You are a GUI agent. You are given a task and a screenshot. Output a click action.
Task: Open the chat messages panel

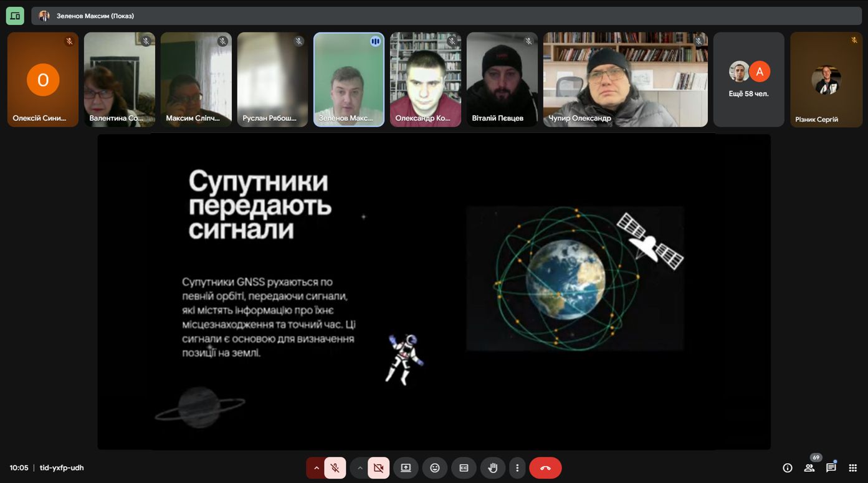[x=831, y=468]
